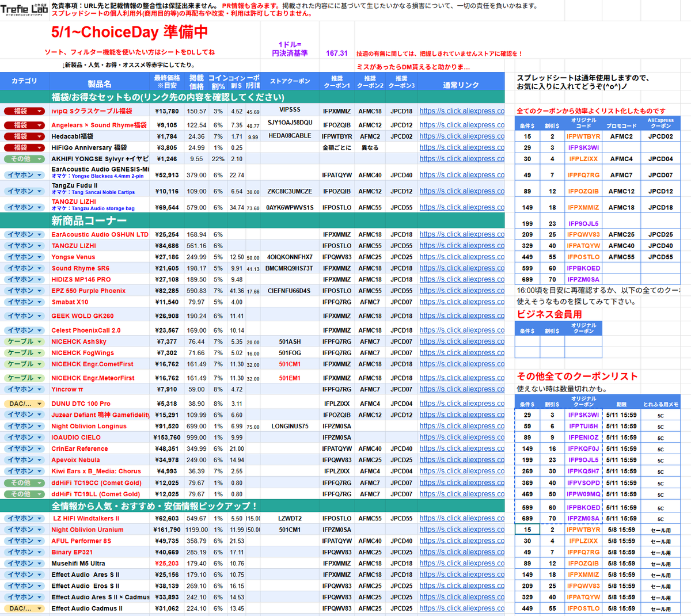Screen dimensions: 691x616
Task: Open AliExpress link for ivipQ Sクラスケーブル福袋
Action: (x=462, y=111)
